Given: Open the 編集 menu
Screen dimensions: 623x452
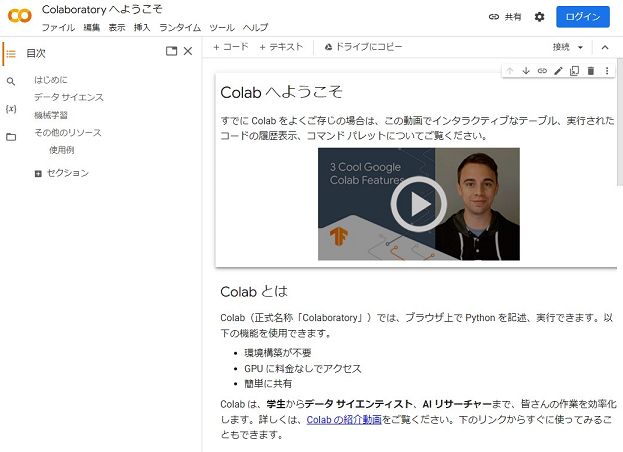Looking at the screenshot, I should coord(92,27).
